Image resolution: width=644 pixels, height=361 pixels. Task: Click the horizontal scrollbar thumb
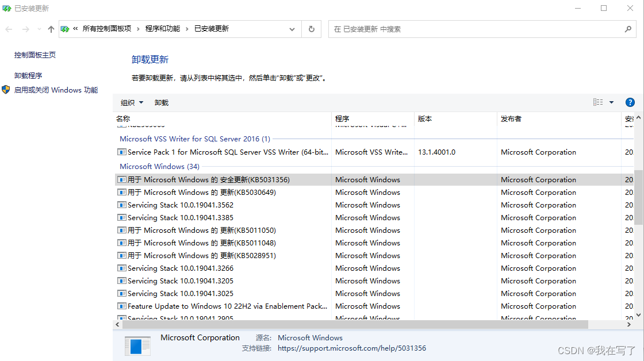[355, 324]
